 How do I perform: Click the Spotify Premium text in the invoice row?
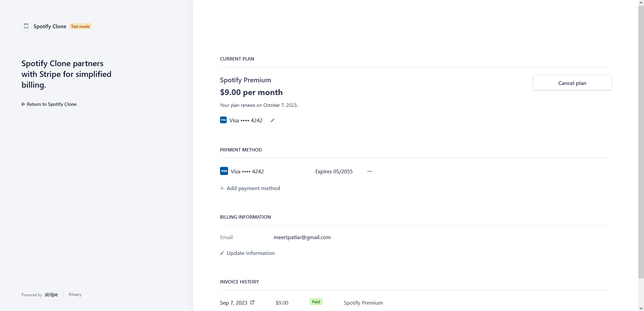[363, 303]
